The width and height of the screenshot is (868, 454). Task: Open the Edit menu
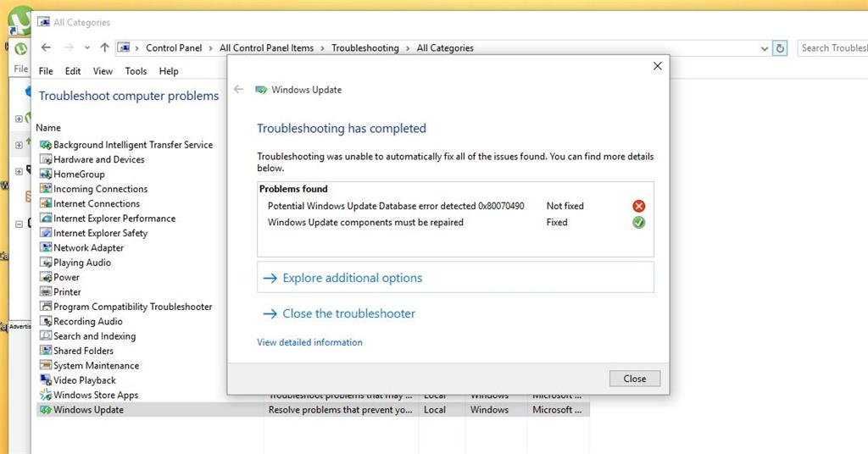73,71
